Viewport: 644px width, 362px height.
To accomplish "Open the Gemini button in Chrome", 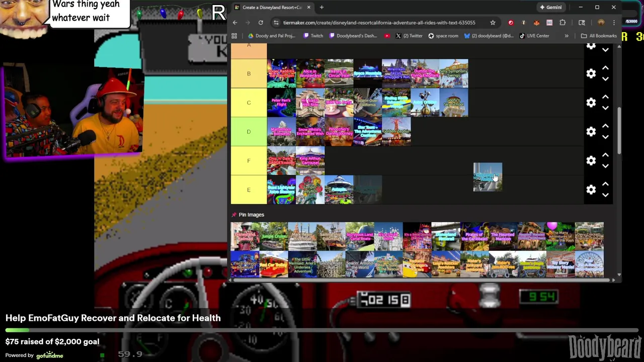I will pyautogui.click(x=550, y=7).
